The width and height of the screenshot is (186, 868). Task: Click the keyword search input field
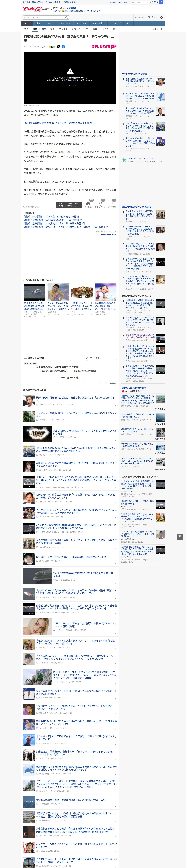(44, 18)
